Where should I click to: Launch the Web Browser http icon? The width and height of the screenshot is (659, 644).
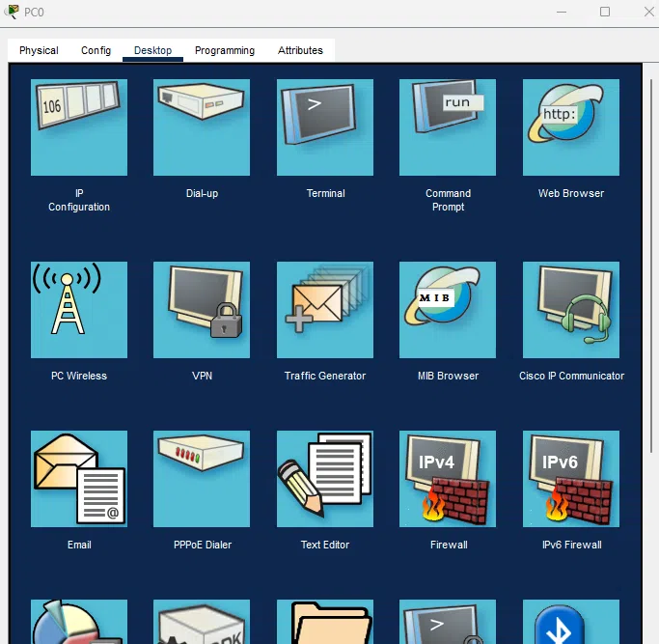[x=571, y=127]
